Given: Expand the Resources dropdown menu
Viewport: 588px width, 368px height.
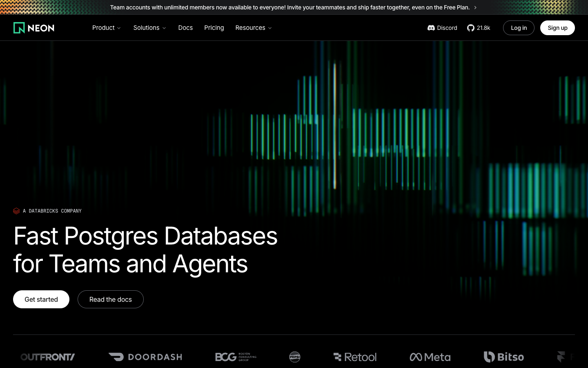Looking at the screenshot, I should click(254, 28).
